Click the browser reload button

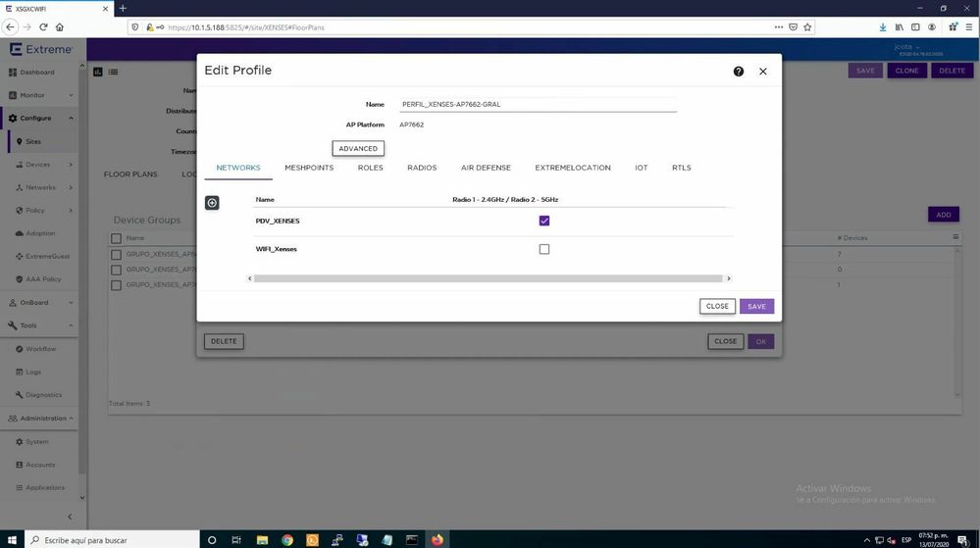[43, 26]
